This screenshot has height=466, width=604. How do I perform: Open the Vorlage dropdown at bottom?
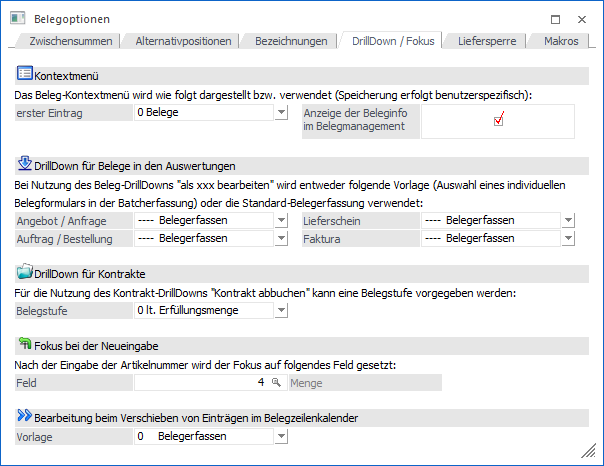[281, 437]
